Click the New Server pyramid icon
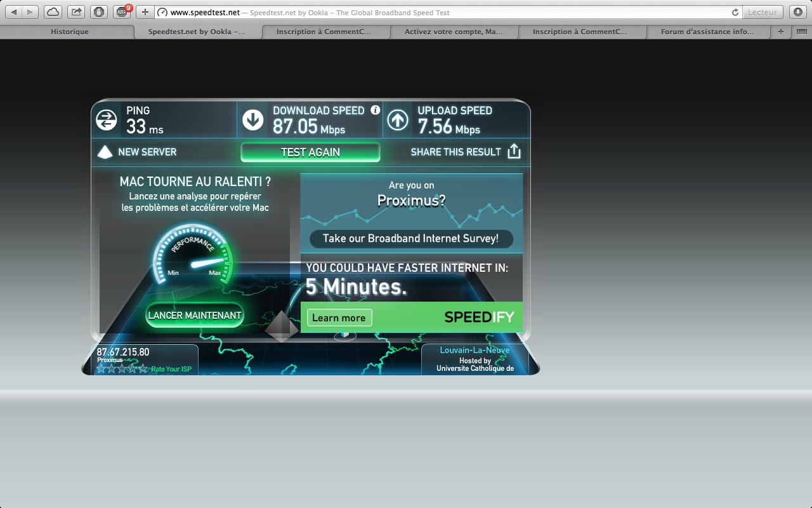Screen dimensions: 812x508 pyautogui.click(x=105, y=152)
